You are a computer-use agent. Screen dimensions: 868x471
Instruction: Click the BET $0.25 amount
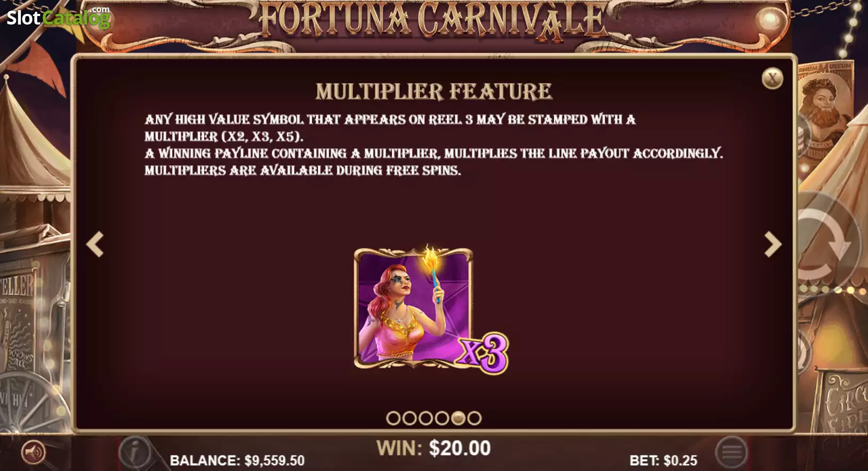(x=663, y=460)
